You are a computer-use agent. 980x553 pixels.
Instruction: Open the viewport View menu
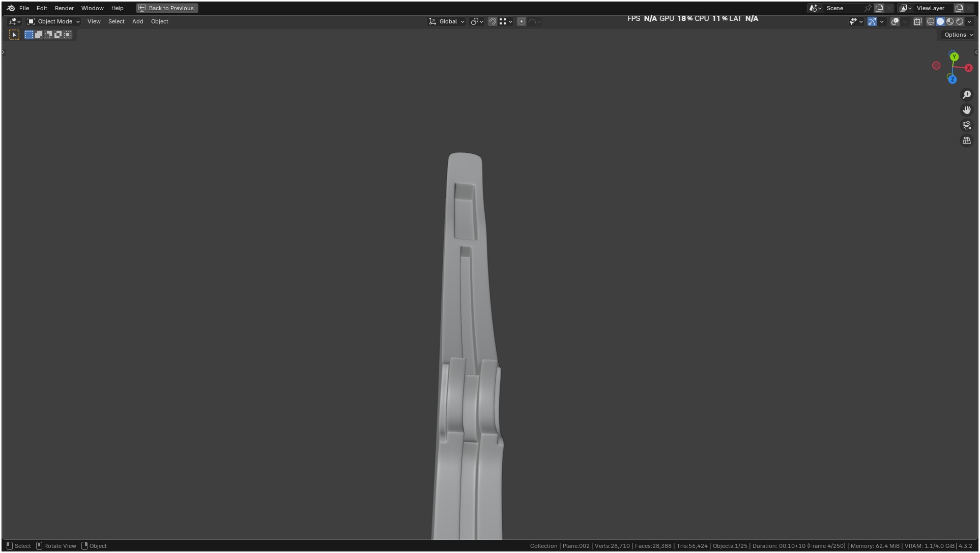[94, 21]
